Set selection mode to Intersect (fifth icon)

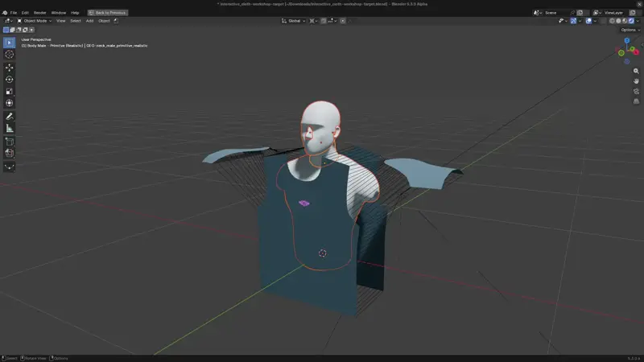pos(31,30)
